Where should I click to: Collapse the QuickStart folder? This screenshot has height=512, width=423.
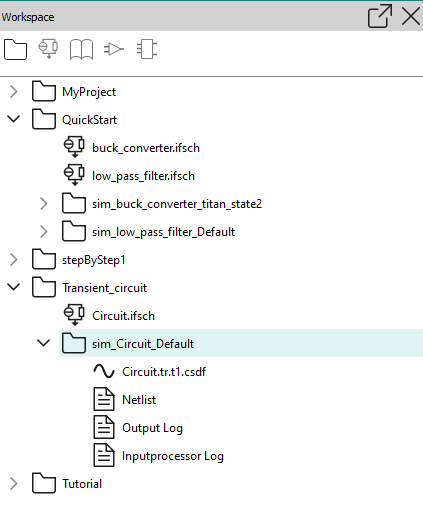pos(14,119)
